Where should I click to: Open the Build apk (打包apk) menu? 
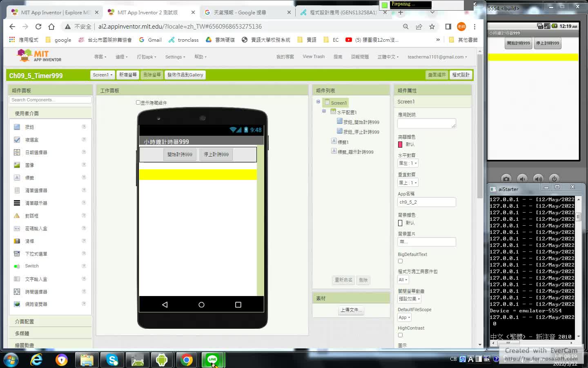(x=147, y=57)
